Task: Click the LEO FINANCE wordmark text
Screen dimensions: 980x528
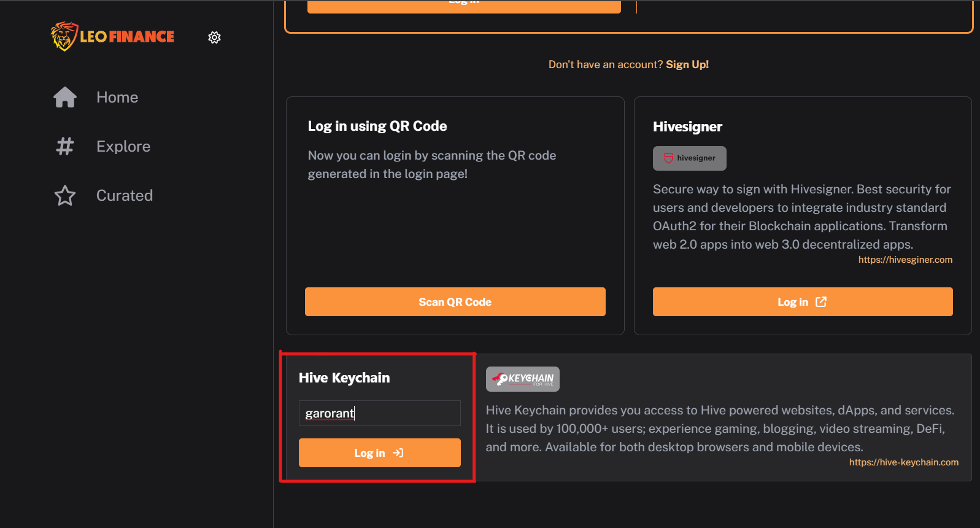Action: click(x=127, y=37)
